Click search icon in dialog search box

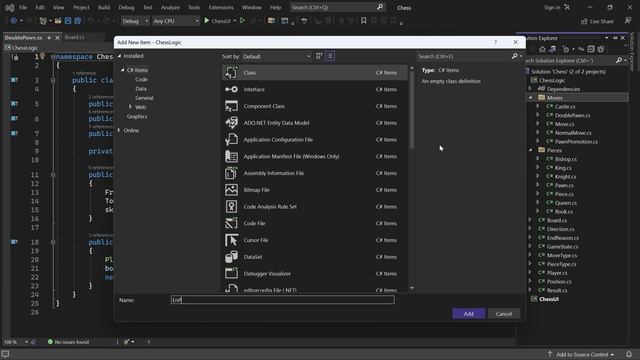(515, 56)
